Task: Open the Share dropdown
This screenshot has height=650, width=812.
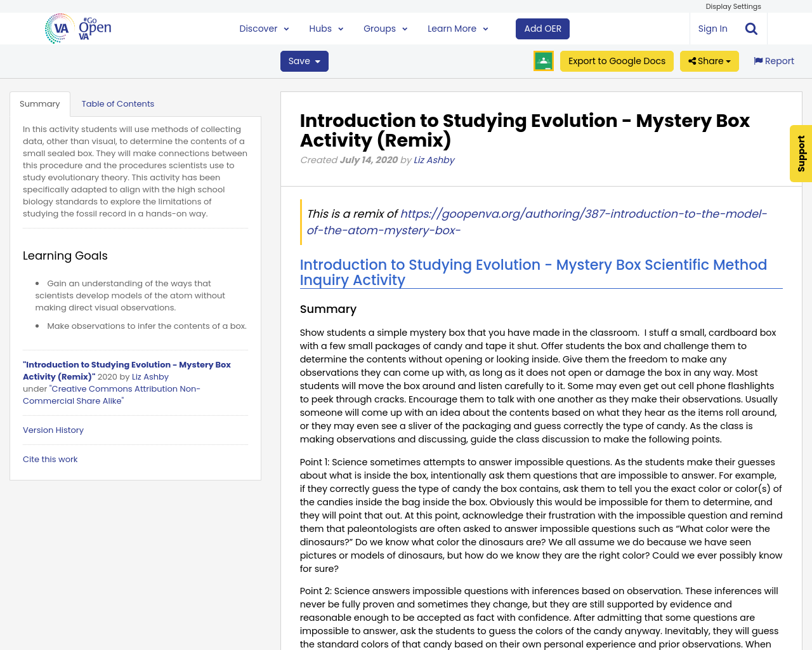Action: point(709,61)
